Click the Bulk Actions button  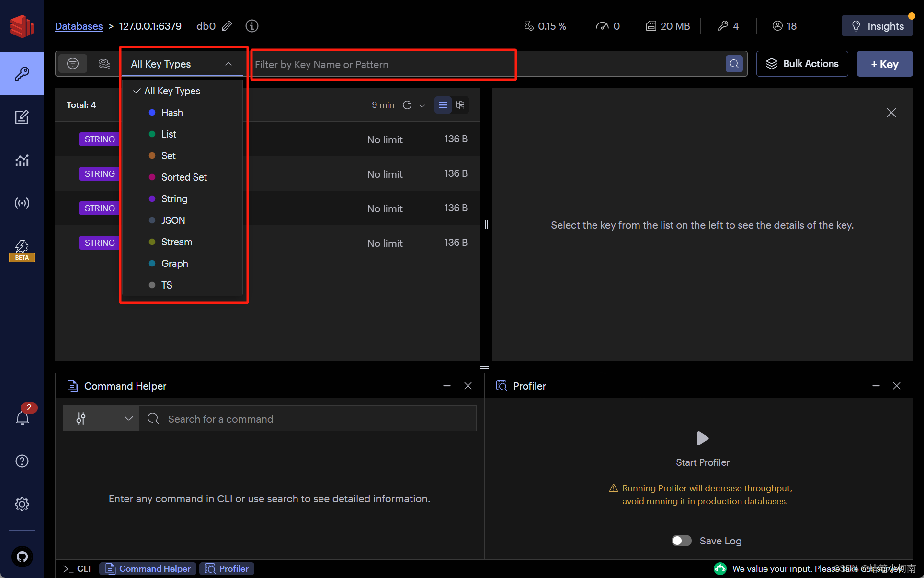[x=803, y=64]
